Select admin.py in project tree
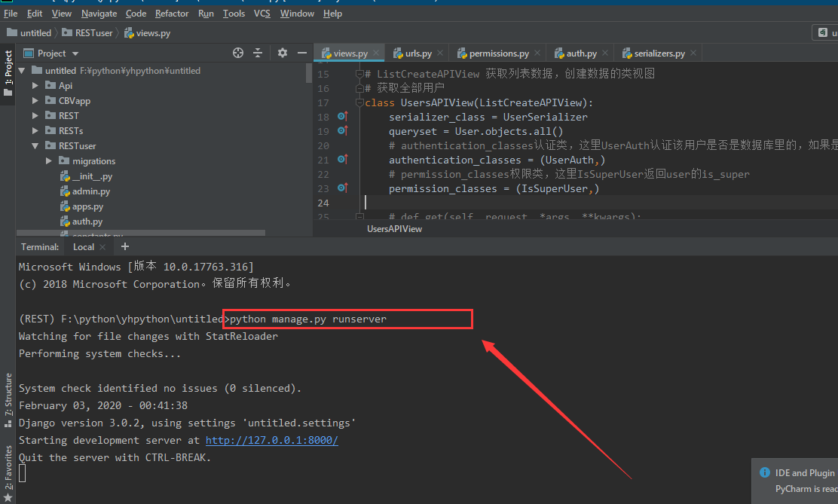838x504 pixels. pyautogui.click(x=85, y=191)
